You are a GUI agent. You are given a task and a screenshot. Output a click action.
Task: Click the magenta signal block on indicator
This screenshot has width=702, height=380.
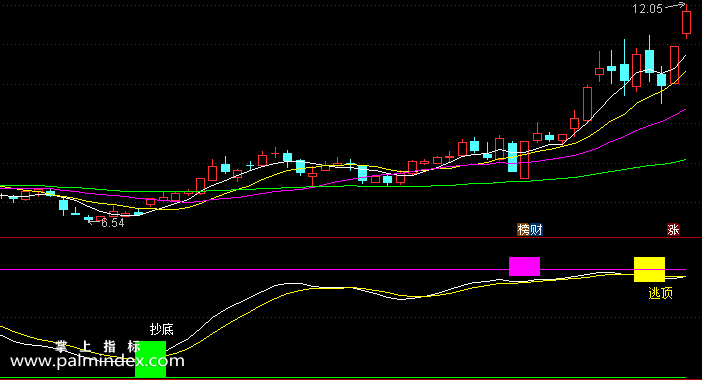(524, 266)
